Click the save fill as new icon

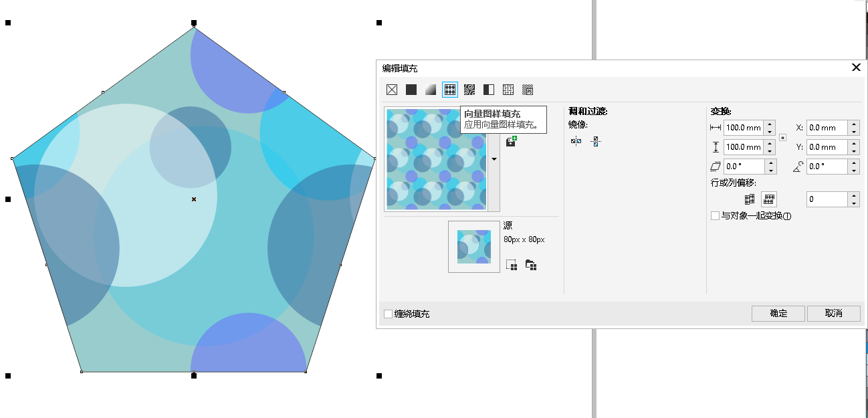click(510, 141)
